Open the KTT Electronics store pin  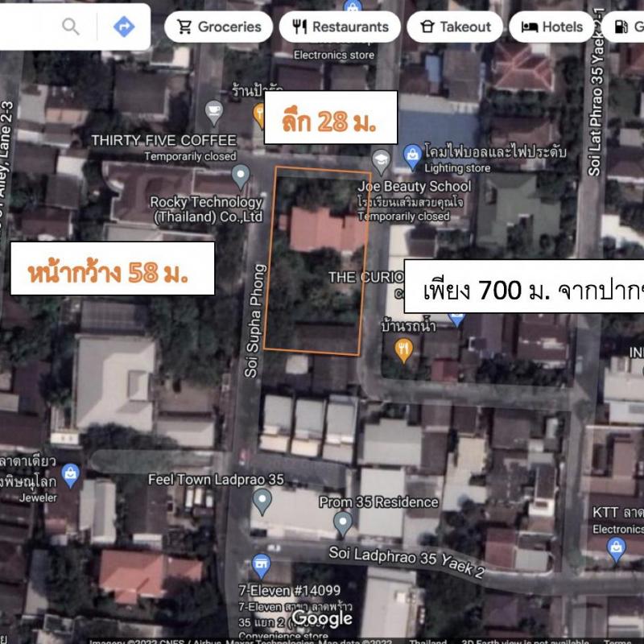pyautogui.click(x=616, y=551)
